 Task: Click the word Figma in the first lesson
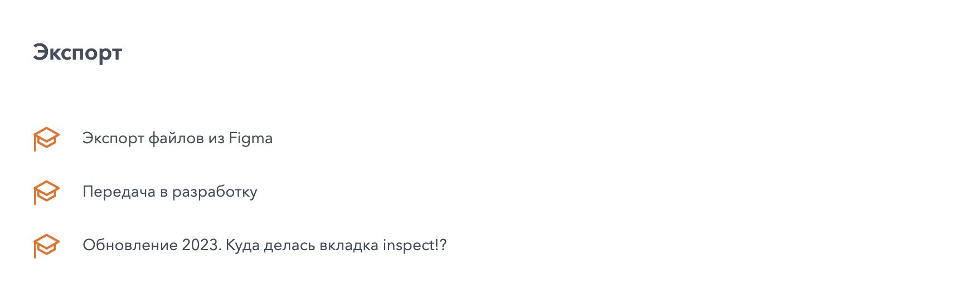(x=251, y=138)
